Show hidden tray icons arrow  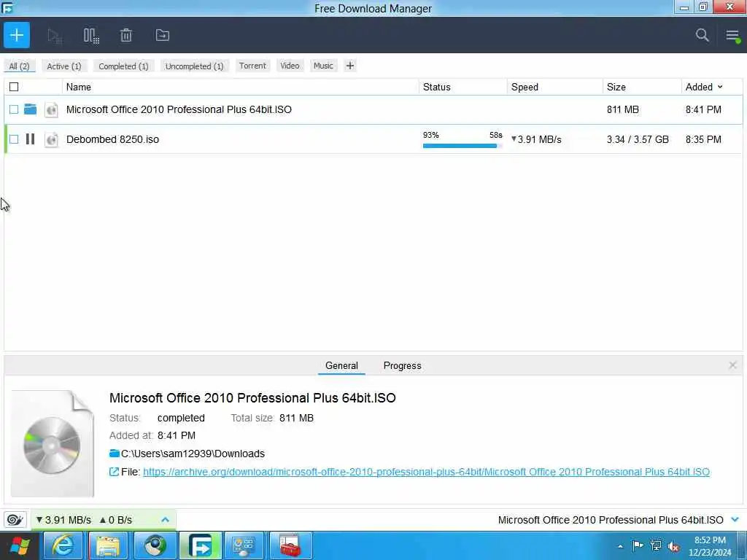coord(620,547)
